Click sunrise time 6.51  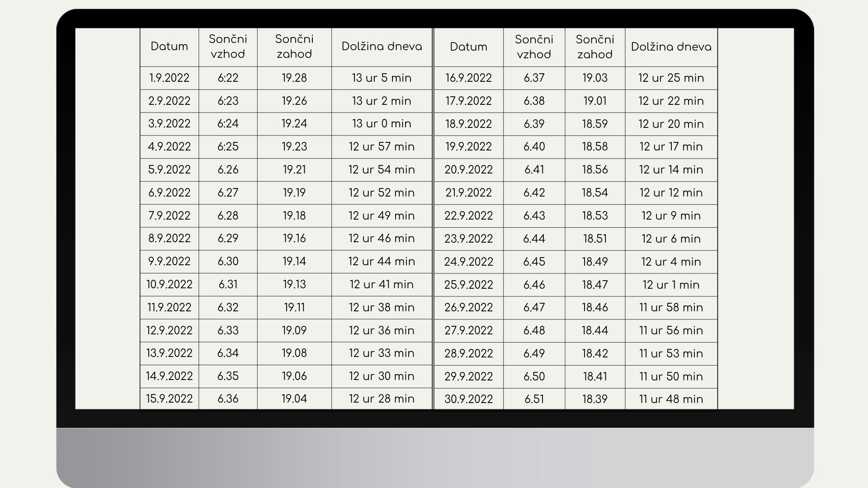pyautogui.click(x=534, y=399)
